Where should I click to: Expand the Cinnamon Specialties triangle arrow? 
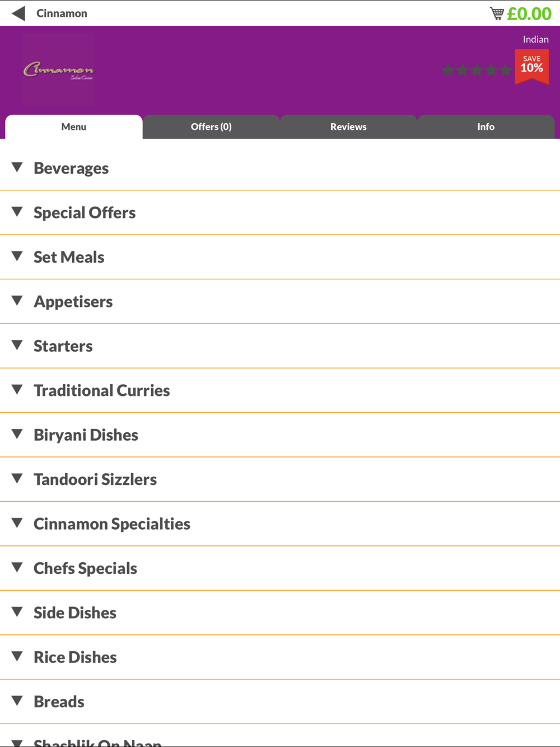[17, 523]
